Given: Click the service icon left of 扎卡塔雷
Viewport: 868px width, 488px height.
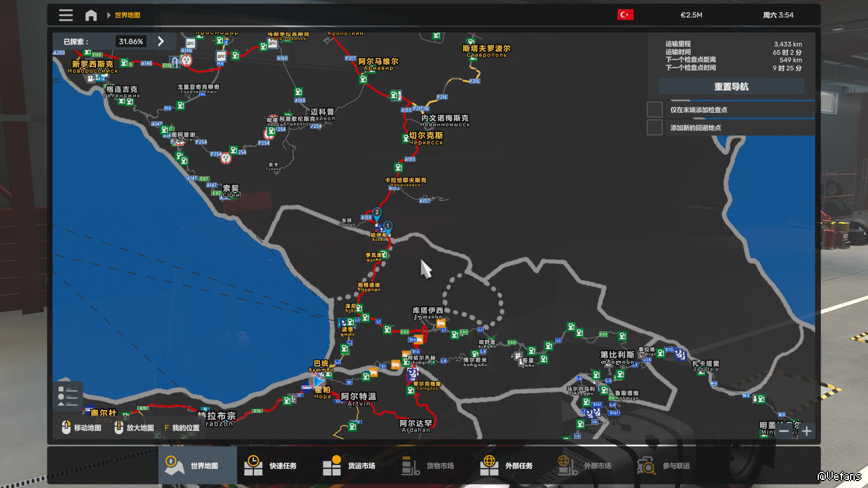Looking at the screenshot, I should 681,354.
